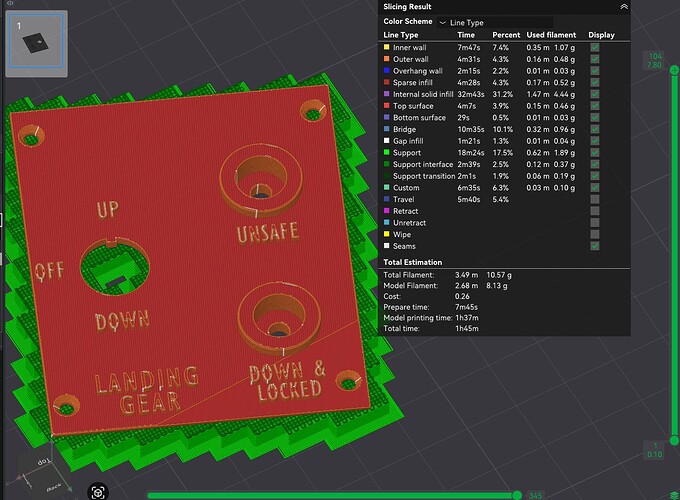Click the Support green swatch icon
The image size is (680, 500).
point(386,152)
